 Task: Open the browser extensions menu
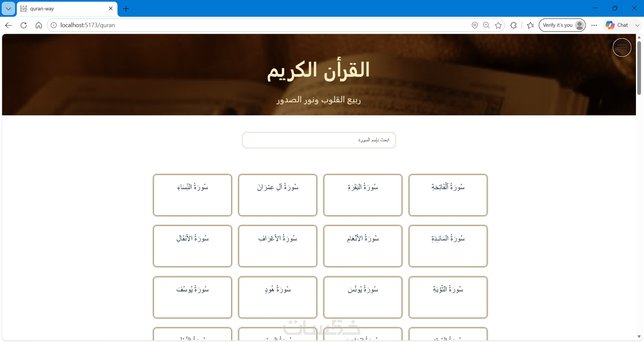pos(514,25)
